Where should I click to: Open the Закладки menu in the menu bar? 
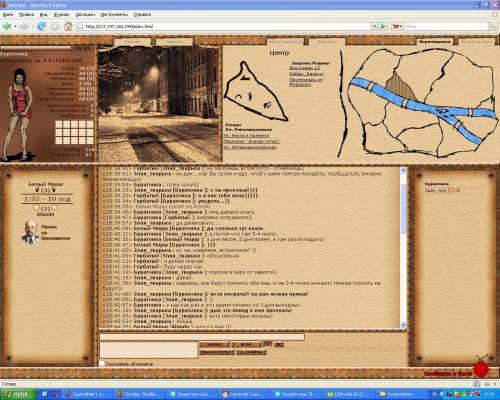(85, 14)
